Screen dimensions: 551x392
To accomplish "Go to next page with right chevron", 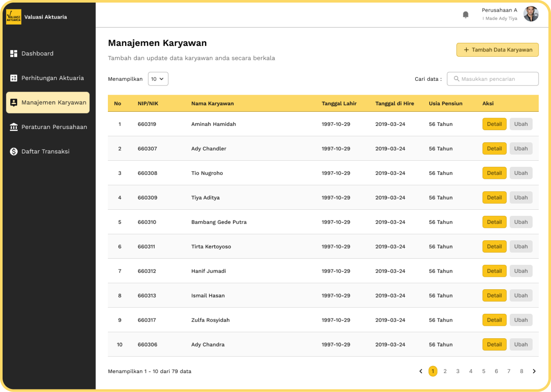I will pyautogui.click(x=534, y=371).
